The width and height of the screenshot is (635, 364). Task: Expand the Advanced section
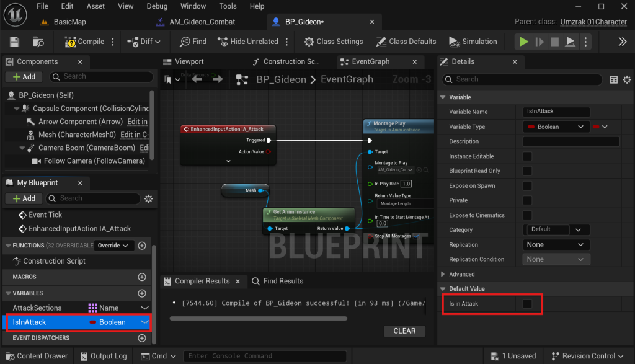(443, 274)
